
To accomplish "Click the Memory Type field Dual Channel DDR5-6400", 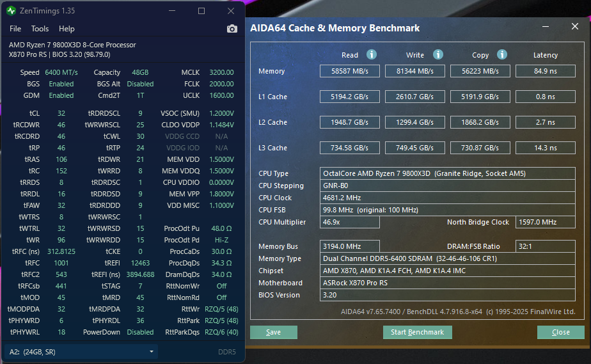I will click(x=447, y=258).
